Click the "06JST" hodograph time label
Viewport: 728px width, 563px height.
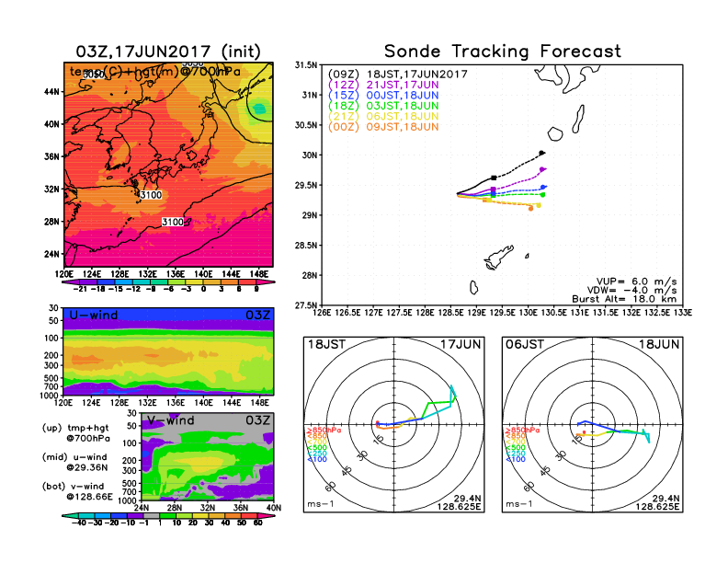tap(525, 345)
